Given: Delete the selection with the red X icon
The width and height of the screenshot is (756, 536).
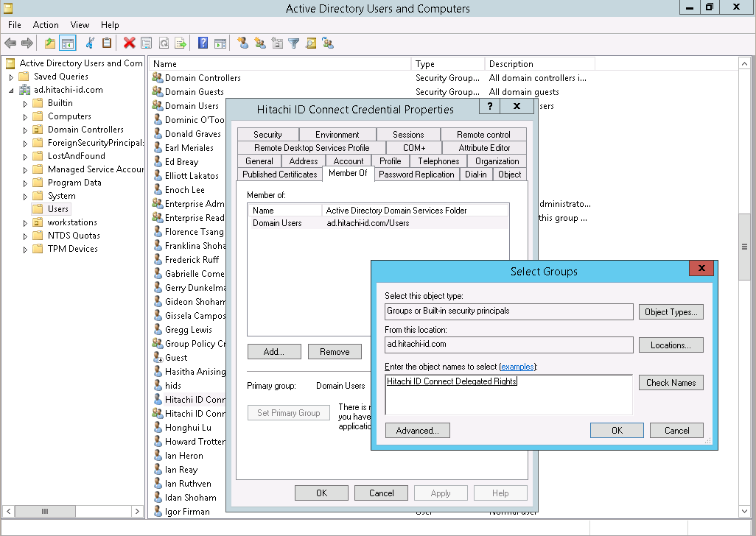Looking at the screenshot, I should pos(129,43).
